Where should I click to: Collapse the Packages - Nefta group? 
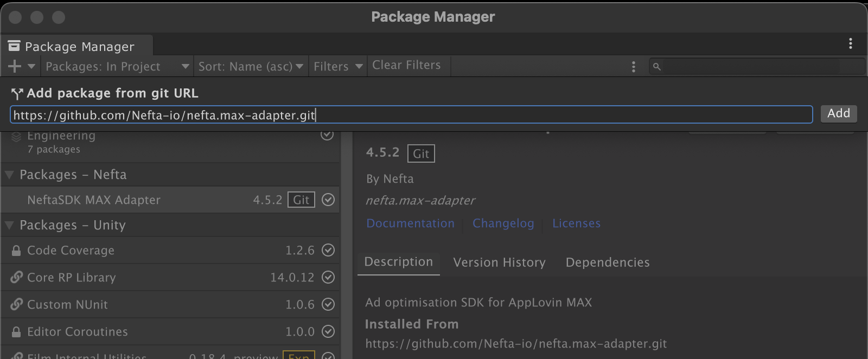coord(9,175)
